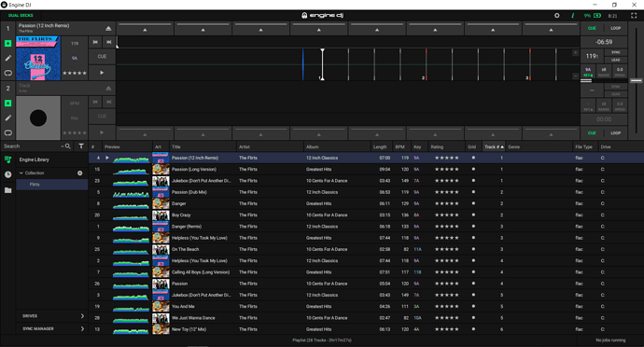The height and width of the screenshot is (347, 644).
Task: Open the eighth hot cue pad of deck 1
Action: pos(551,29)
